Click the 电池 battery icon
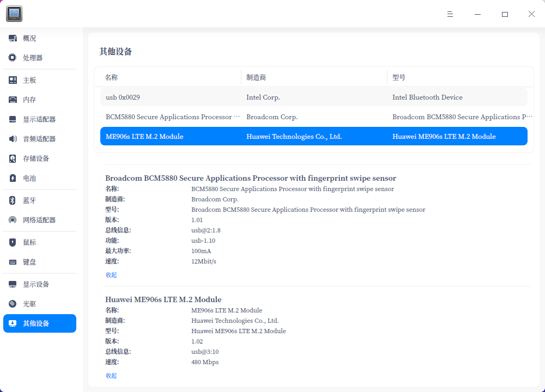This screenshot has height=392, width=545. (13, 178)
